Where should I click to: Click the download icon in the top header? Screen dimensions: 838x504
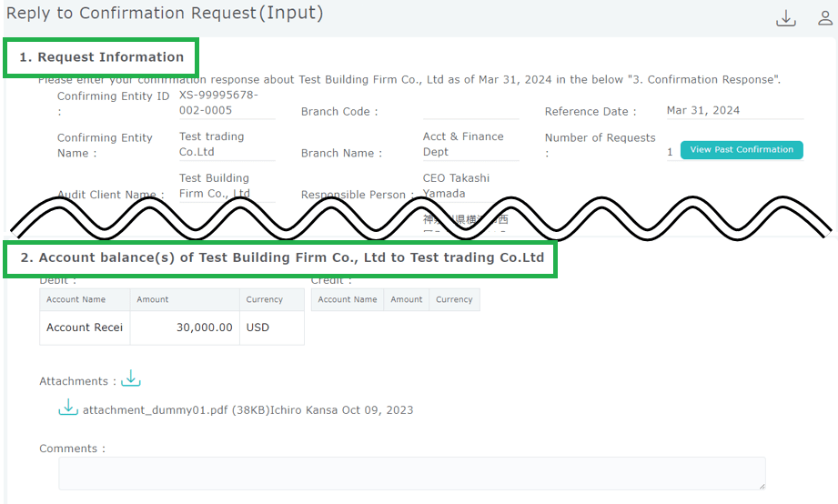click(x=785, y=19)
